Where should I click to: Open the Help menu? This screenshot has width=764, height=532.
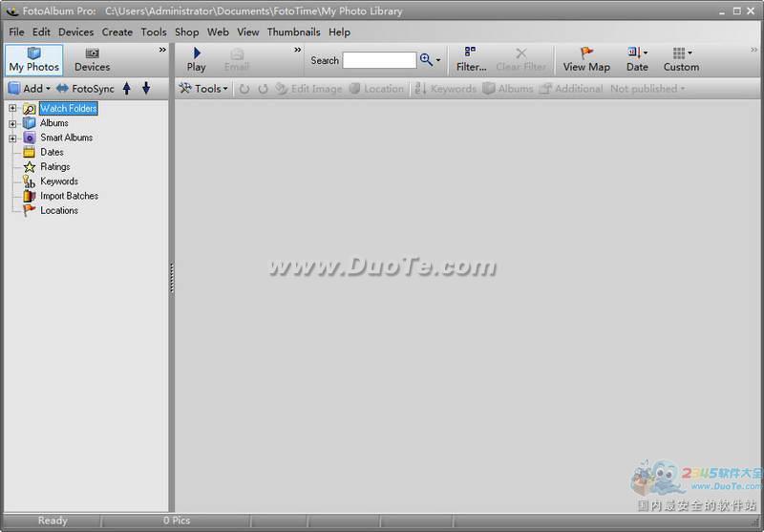(339, 32)
